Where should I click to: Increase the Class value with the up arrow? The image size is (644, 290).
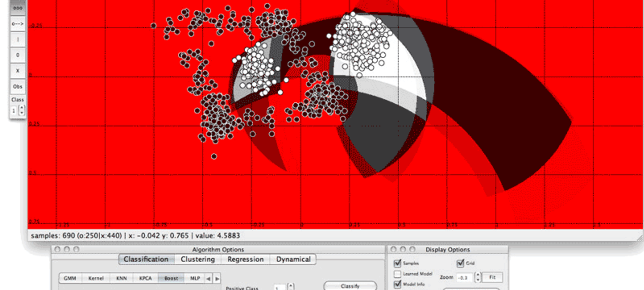[x=22, y=108]
